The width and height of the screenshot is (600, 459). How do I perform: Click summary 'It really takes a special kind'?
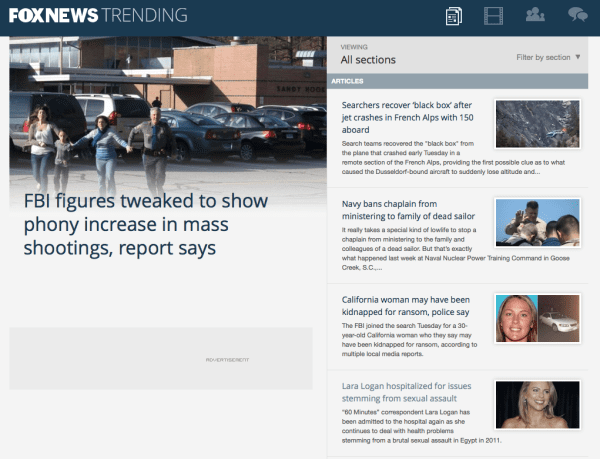[455, 249]
